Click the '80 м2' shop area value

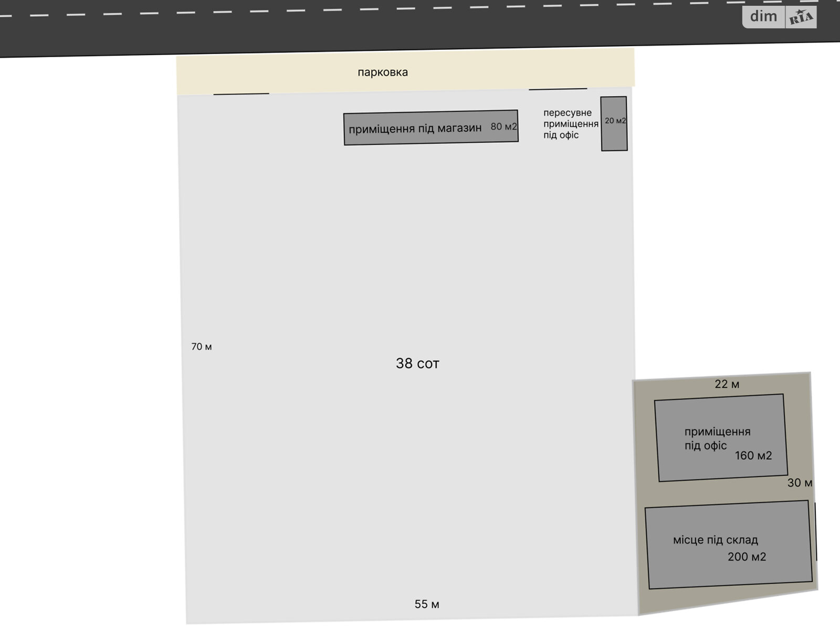tap(504, 127)
